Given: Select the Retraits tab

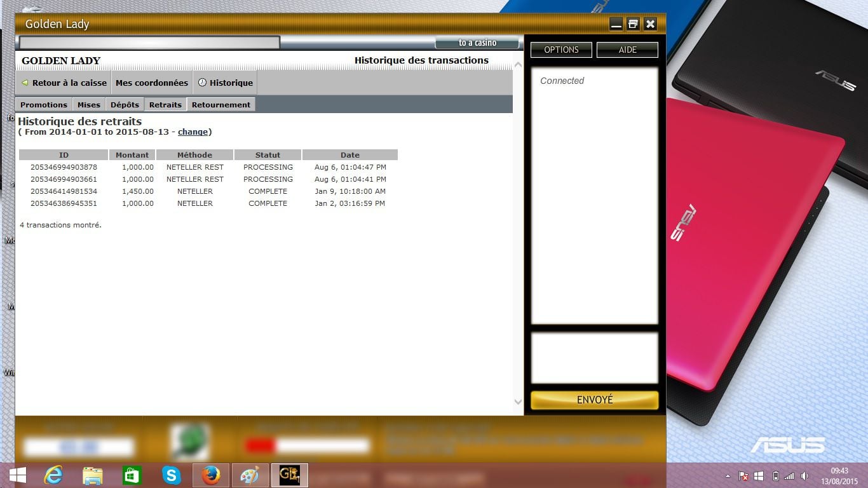Looking at the screenshot, I should [165, 105].
